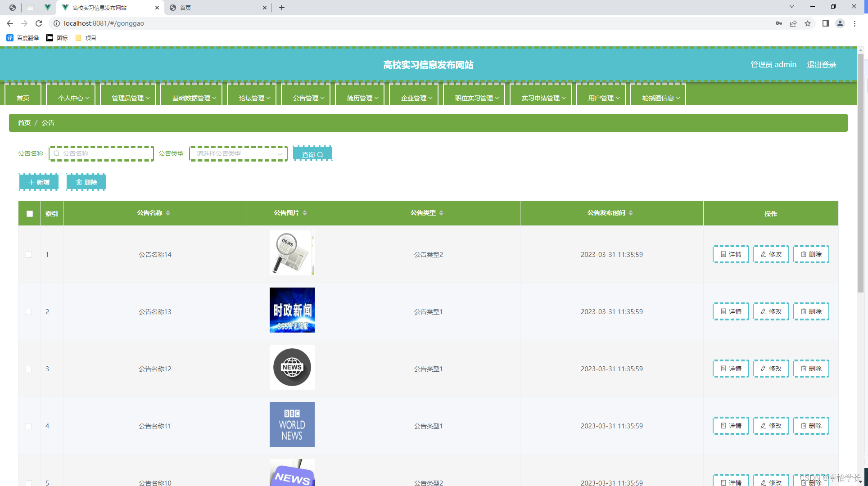
Task: Sort by the 公告发布时间 column sort arrows
Action: coord(631,213)
